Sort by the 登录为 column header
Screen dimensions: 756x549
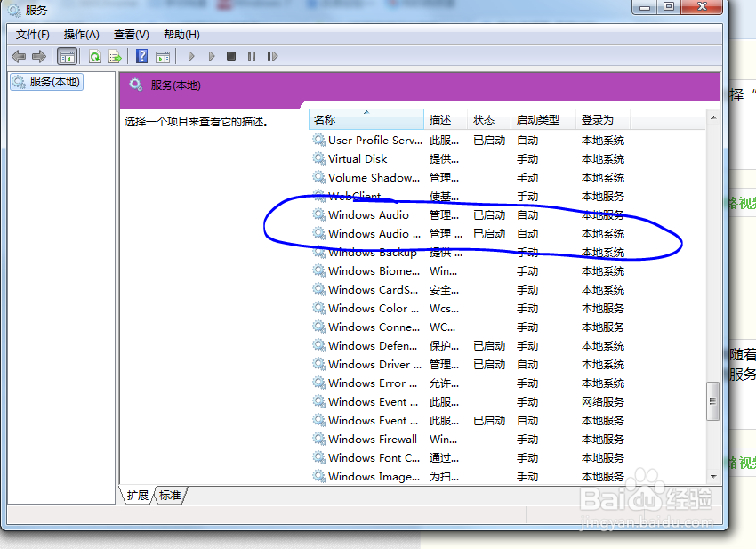pos(603,119)
